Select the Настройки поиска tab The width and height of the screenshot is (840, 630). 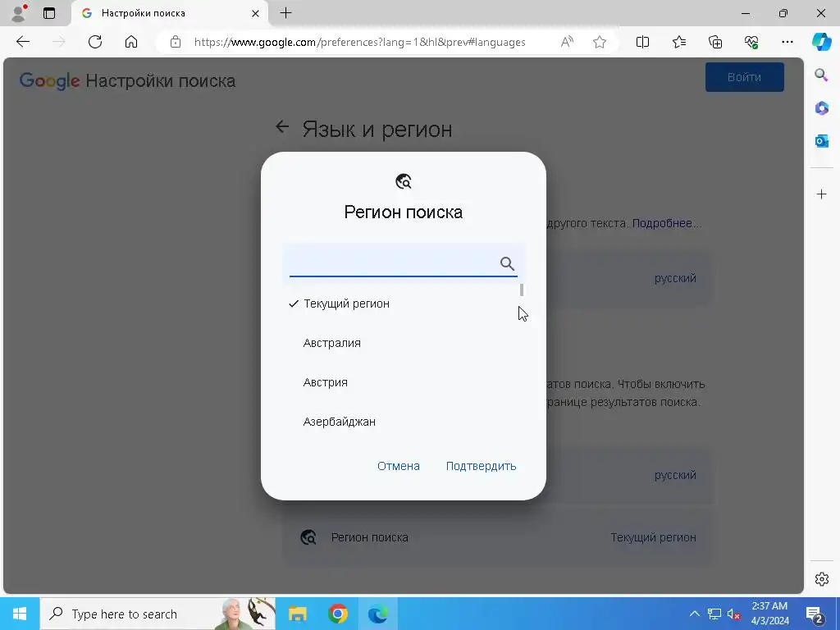170,13
